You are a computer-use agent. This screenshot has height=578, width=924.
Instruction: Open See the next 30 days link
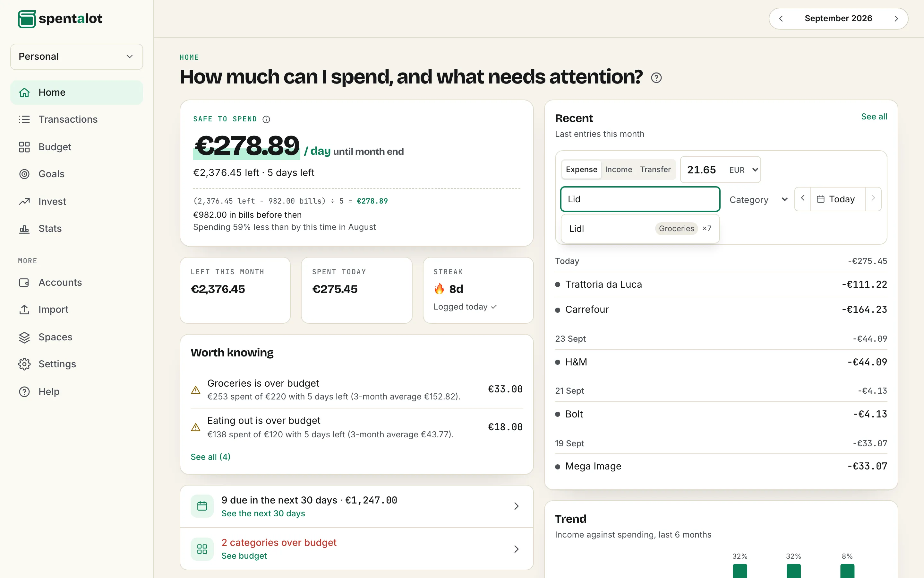263,513
